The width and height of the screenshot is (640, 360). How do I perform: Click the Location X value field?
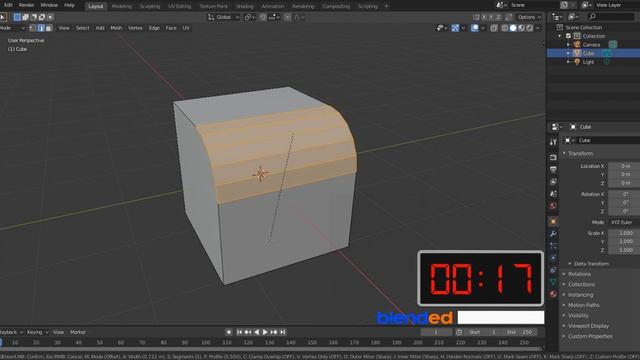click(624, 166)
